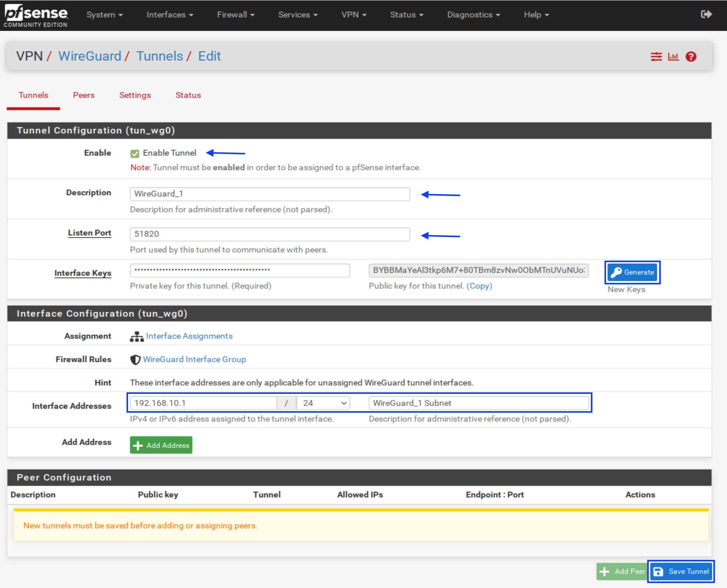Click the WireGuard breadcrumb link

pos(90,56)
